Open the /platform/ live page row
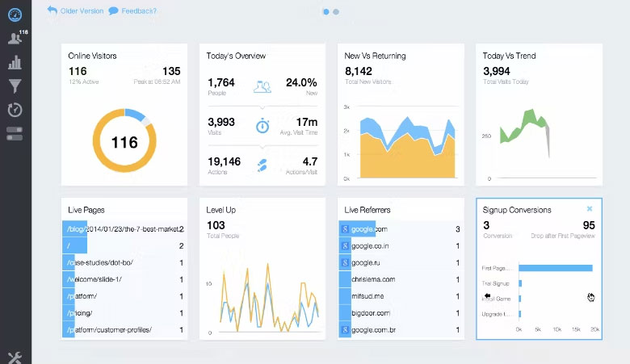Image resolution: width=630 pixels, height=364 pixels. tap(124, 296)
